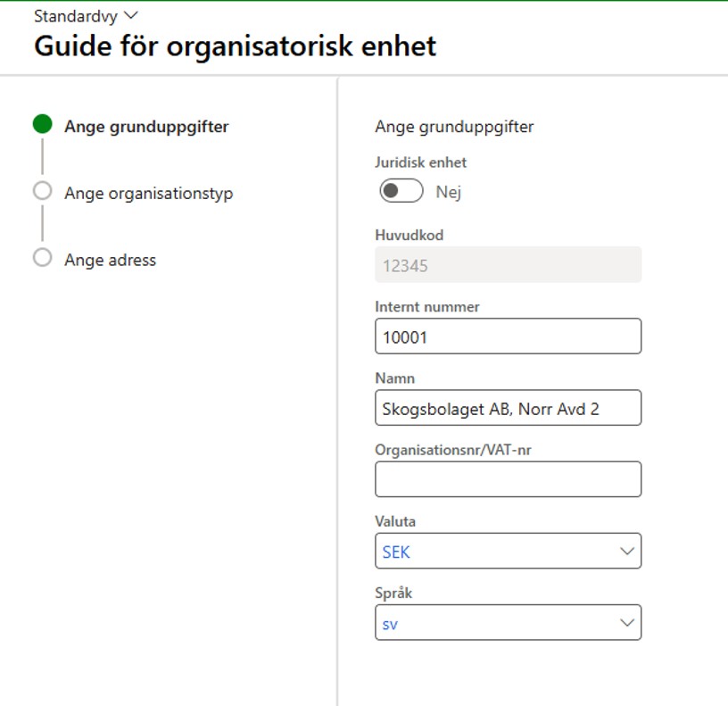Click the Ange adress step circle
Image resolution: width=728 pixels, height=706 pixels.
42,257
